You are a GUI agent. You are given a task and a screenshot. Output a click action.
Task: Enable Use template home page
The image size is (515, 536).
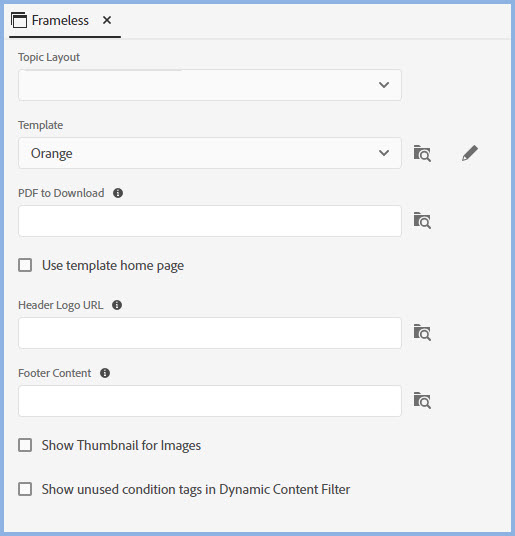(25, 265)
